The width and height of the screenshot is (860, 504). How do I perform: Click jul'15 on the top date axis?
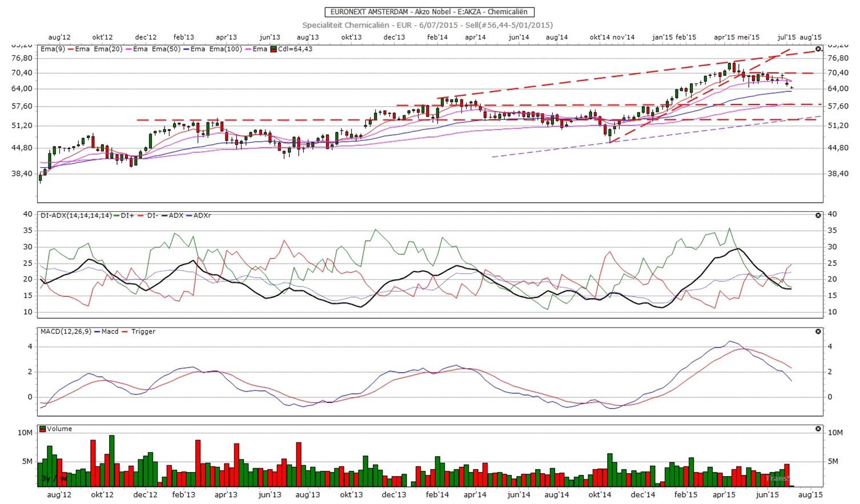786,37
